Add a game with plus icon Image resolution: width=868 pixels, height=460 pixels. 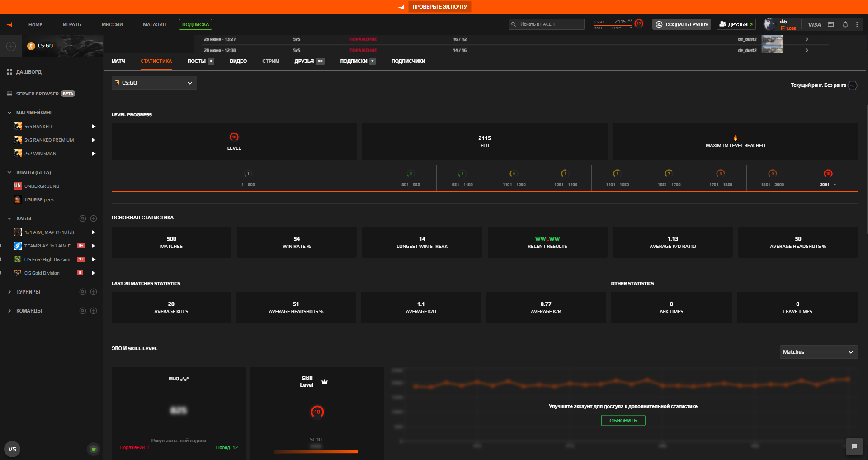[x=11, y=46]
